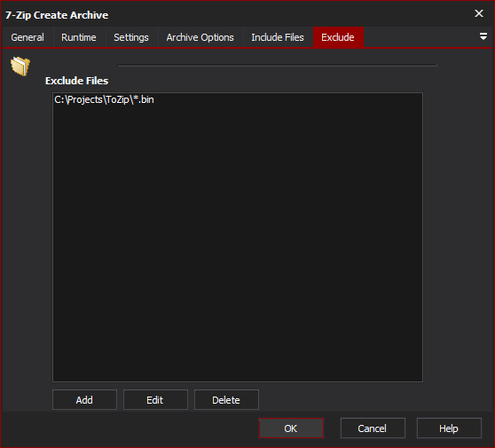Click the Edit button
The image size is (495, 448).
[x=155, y=400]
